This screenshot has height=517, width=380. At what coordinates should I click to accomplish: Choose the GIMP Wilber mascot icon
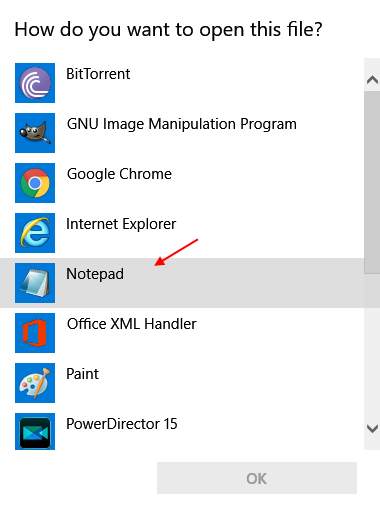[35, 133]
